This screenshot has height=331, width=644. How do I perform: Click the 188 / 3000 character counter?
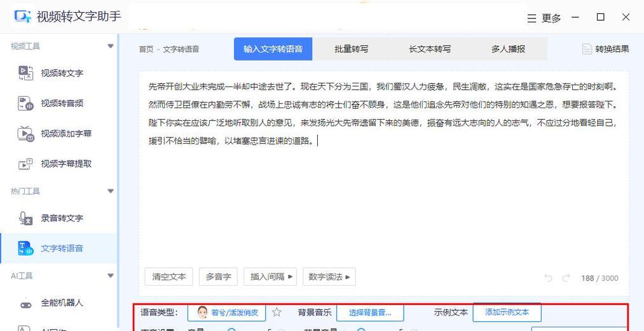(x=599, y=278)
